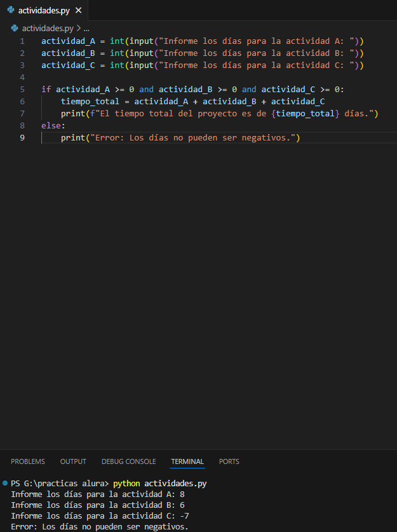Screen dimensions: 397x532
Task: Open the OUTPUT panel tab
Action: click(73, 461)
